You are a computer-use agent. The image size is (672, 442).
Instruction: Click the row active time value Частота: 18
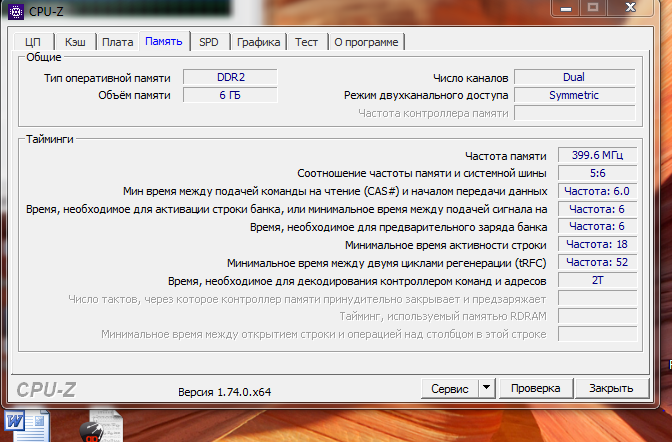click(597, 244)
